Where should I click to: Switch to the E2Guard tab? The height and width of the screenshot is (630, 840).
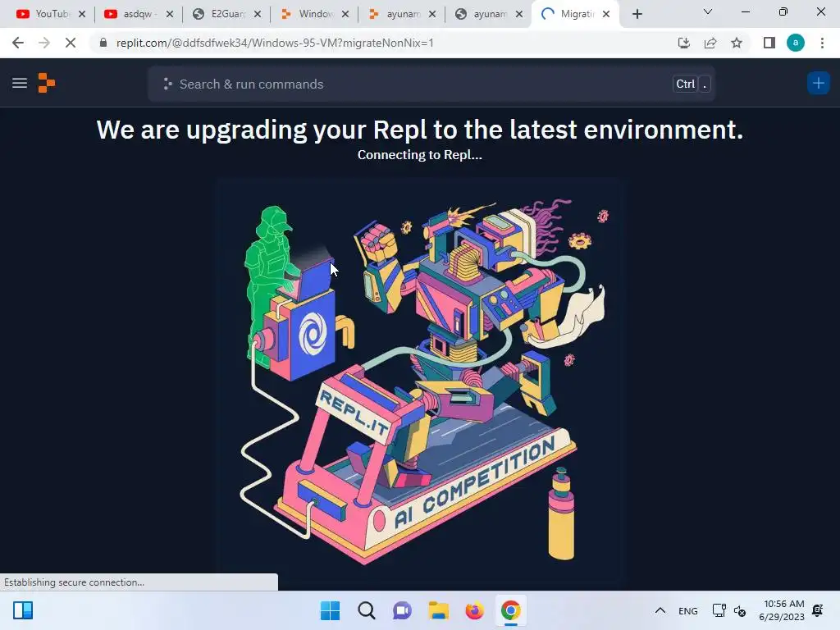220,14
